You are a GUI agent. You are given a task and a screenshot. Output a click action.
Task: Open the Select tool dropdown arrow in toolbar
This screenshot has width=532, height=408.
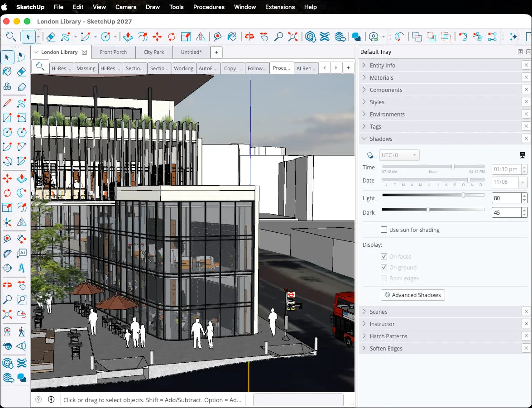38,37
